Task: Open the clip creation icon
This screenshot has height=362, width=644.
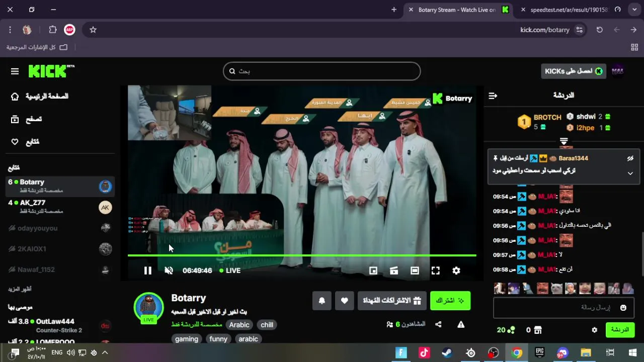Action: 394,270
